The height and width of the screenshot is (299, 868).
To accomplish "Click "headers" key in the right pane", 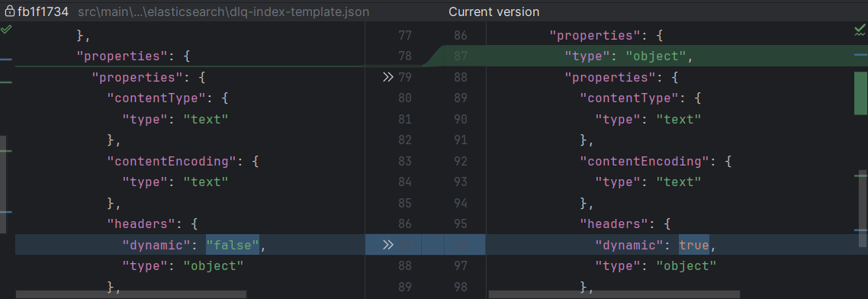I will 614,223.
